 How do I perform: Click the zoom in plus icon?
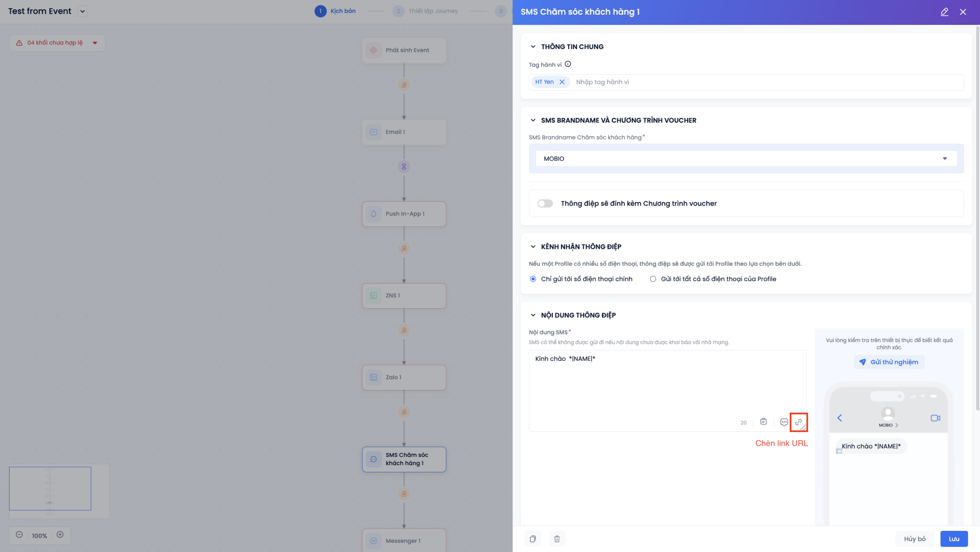(60, 535)
